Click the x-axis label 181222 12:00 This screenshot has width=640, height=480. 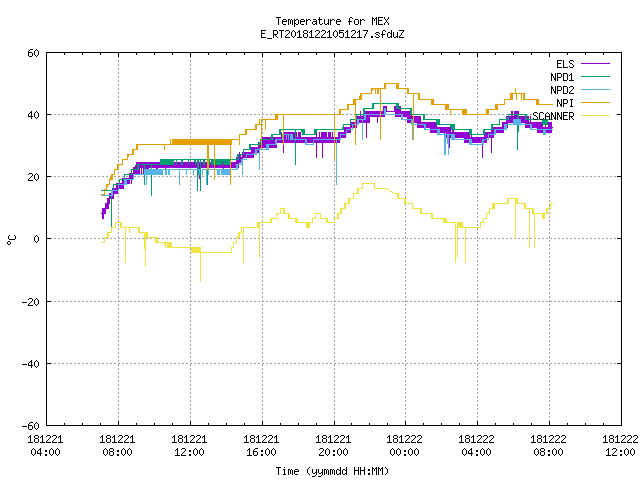click(x=620, y=446)
